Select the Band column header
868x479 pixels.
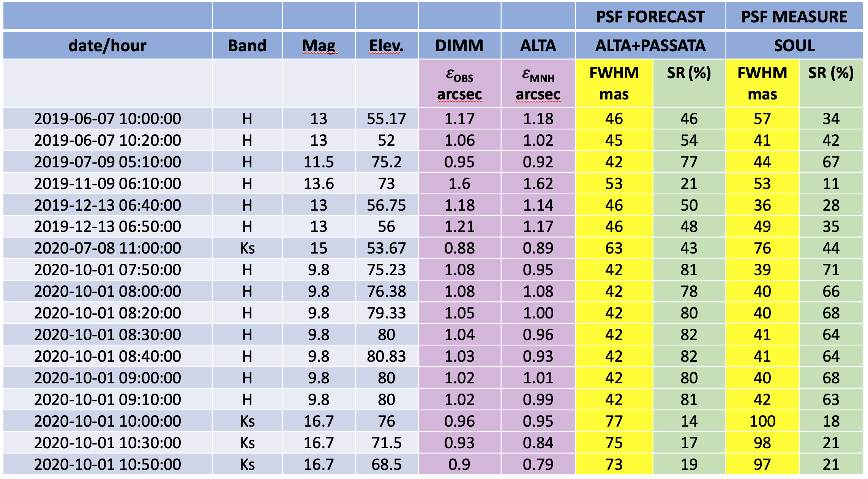tap(247, 46)
